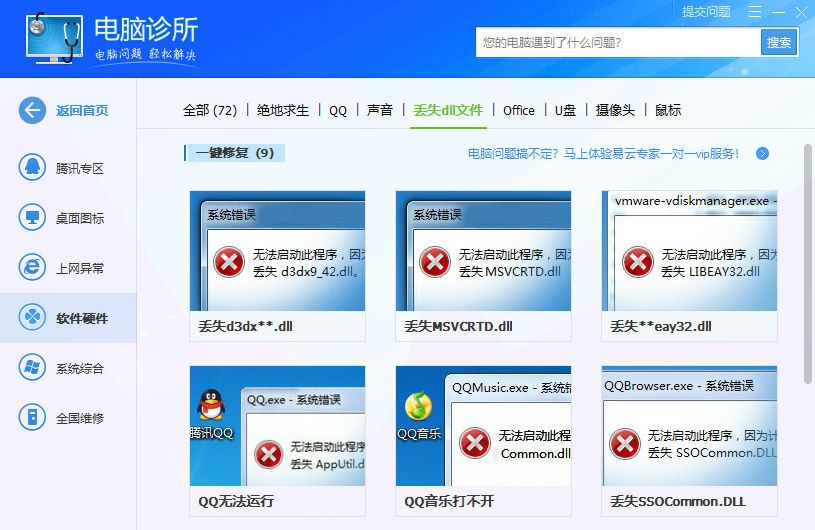Select the 桌面图标 sidebar icon
The height and width of the screenshot is (530, 815).
(32, 217)
